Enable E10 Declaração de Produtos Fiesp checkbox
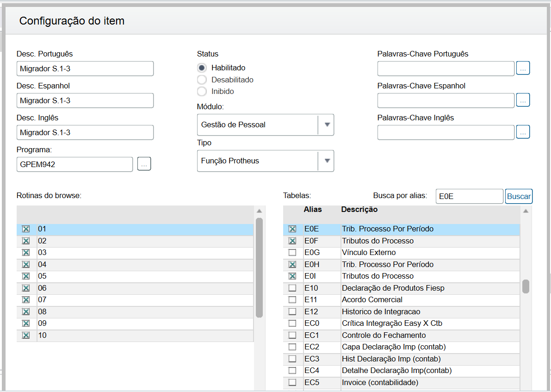 (292, 288)
